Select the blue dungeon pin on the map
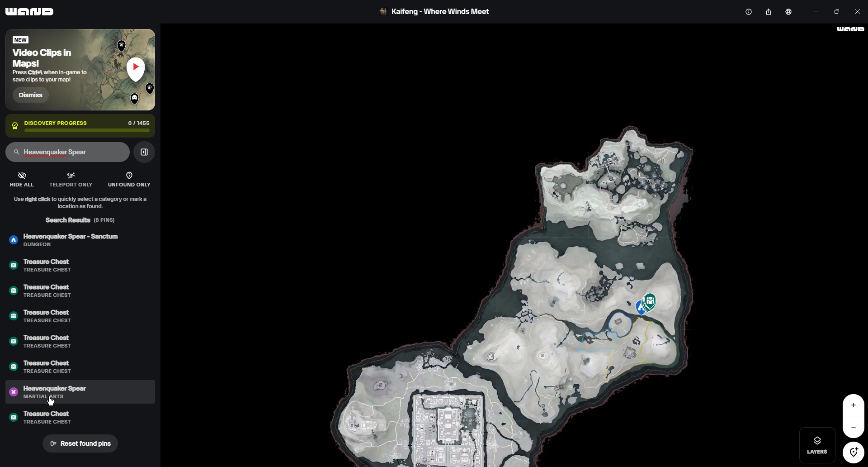This screenshot has height=467, width=868. [640, 308]
